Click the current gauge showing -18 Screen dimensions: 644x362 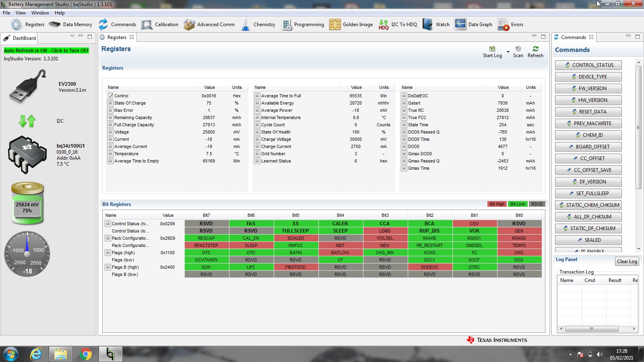pos(27,254)
